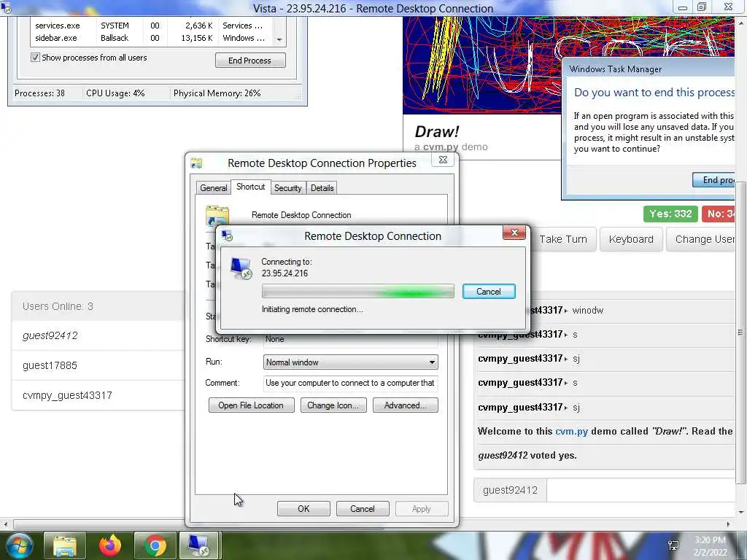The width and height of the screenshot is (747, 560).
Task: Switch to the General tab
Action: tap(214, 188)
